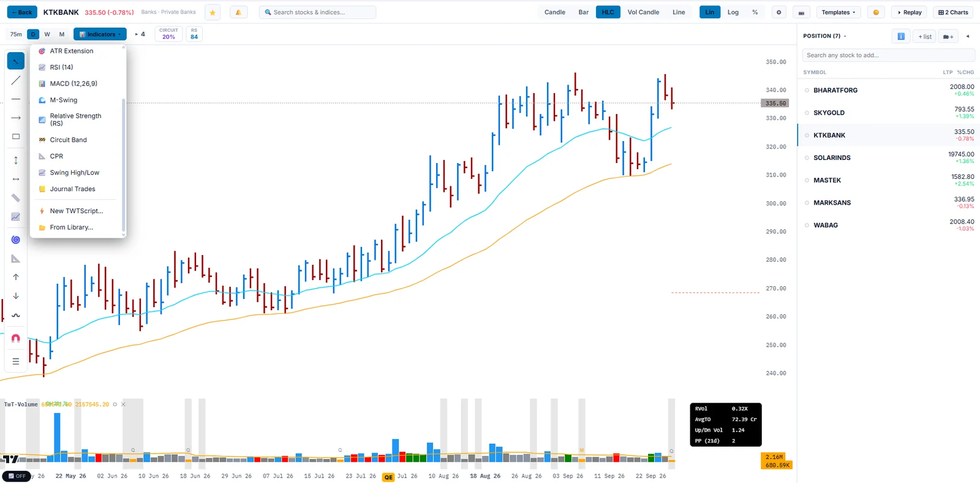Select the rectangle drawing tool
The image size is (980, 483).
click(16, 137)
